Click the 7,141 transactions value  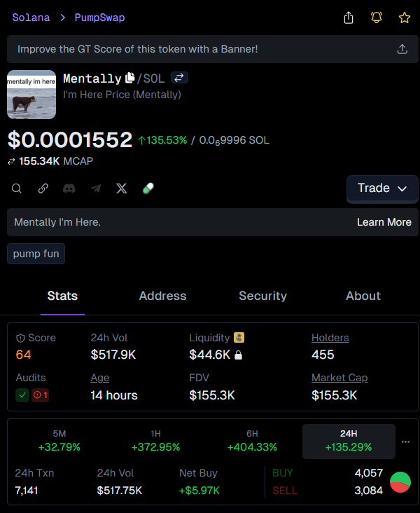coord(27,491)
